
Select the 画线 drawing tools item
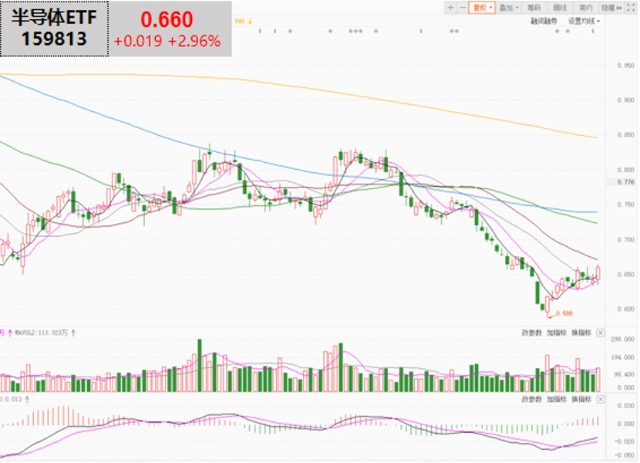[x=559, y=7]
